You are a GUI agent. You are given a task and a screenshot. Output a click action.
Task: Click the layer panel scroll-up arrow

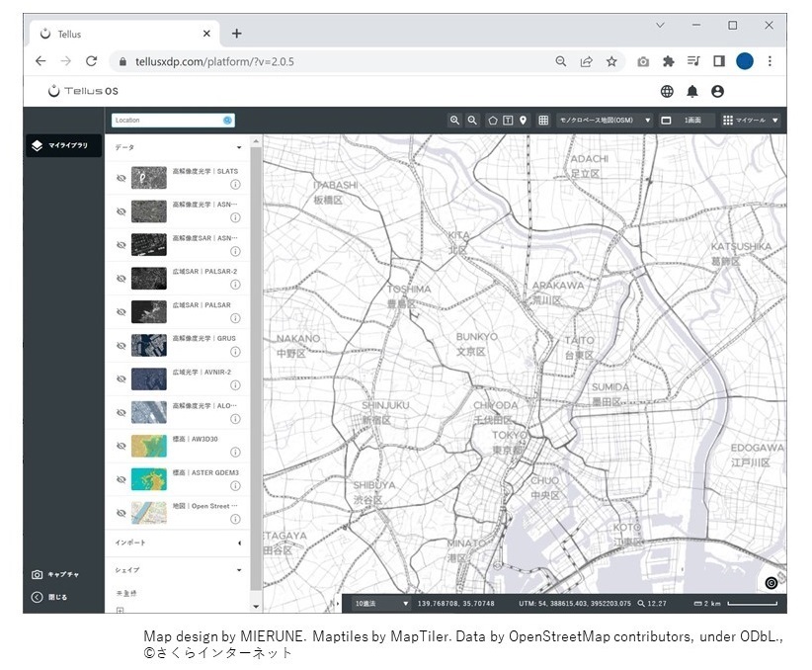pyautogui.click(x=256, y=141)
